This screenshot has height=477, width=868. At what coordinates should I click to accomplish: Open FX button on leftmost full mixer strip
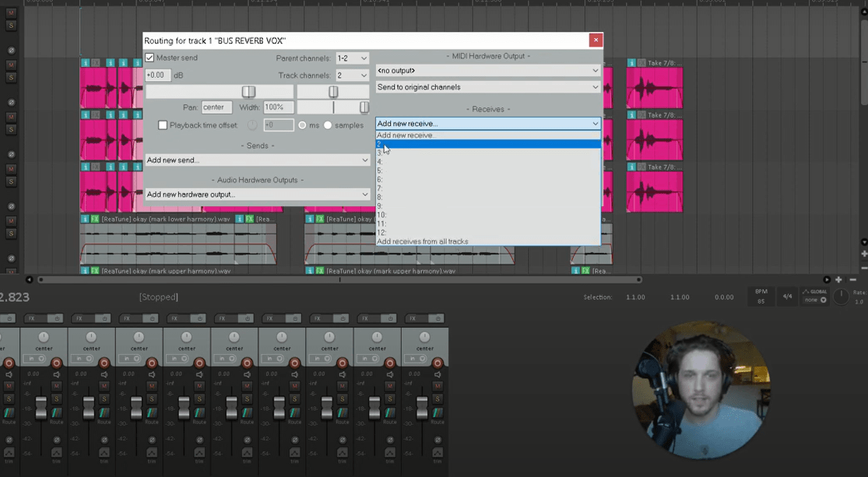[x=32, y=319]
